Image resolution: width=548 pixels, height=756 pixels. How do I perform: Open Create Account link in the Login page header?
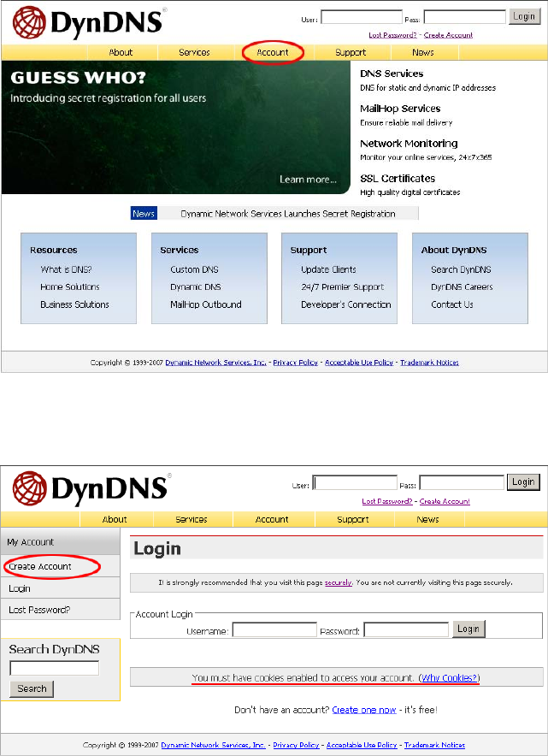[x=445, y=501]
